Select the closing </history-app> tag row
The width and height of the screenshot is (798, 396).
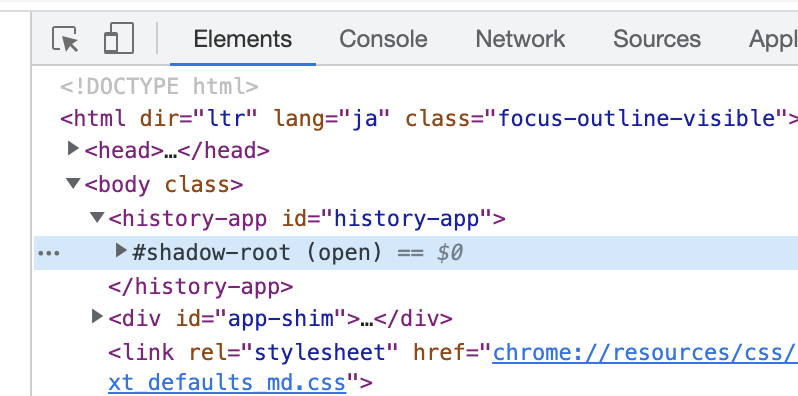click(201, 287)
